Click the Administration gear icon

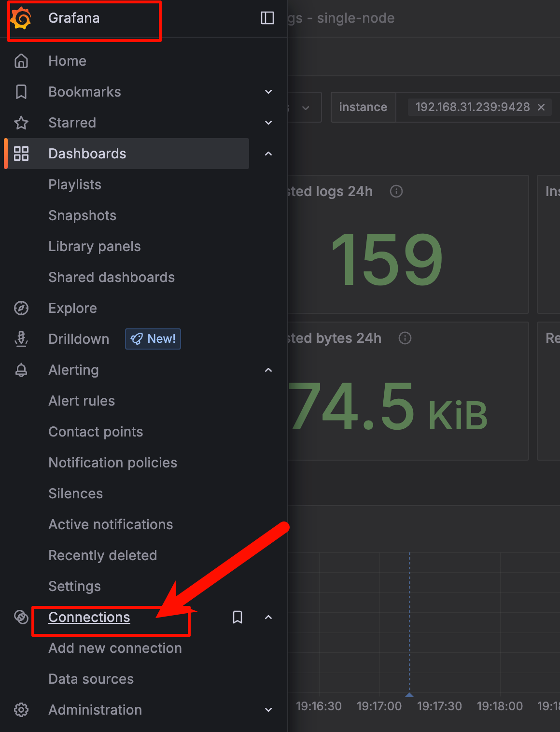click(x=21, y=710)
